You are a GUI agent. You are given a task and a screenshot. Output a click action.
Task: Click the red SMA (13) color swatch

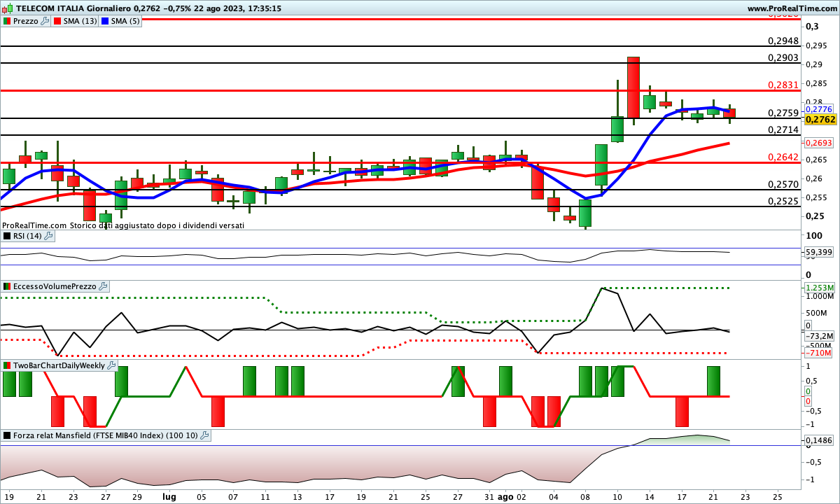point(58,21)
